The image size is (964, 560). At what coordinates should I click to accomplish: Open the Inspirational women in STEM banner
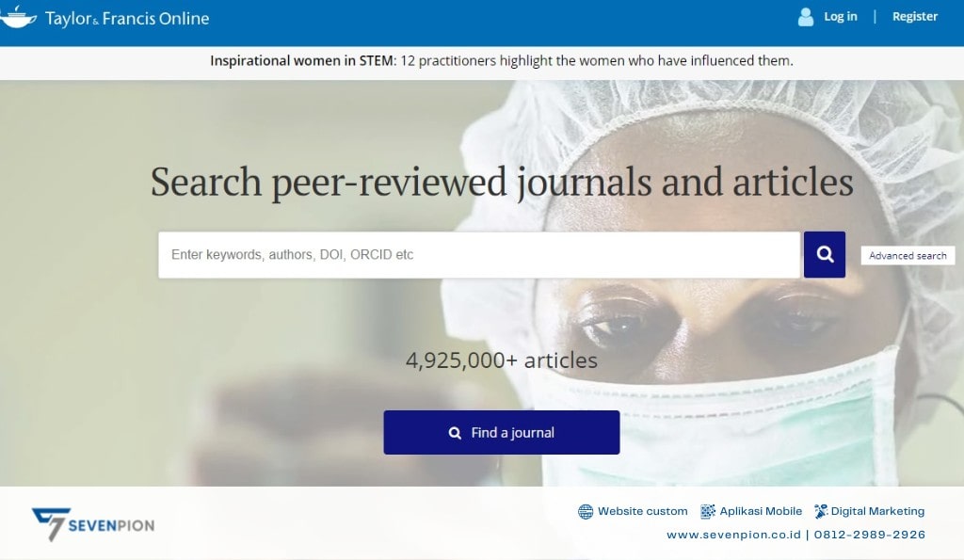502,61
